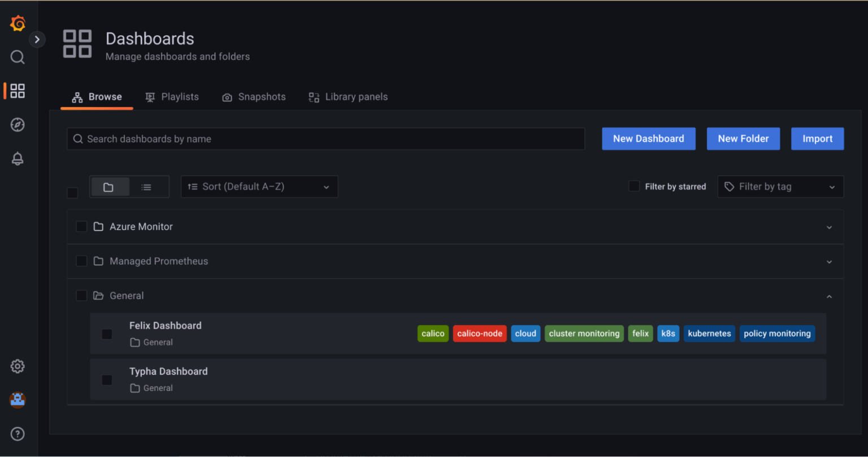Check the Felix Dashboard checkbox

(x=107, y=334)
